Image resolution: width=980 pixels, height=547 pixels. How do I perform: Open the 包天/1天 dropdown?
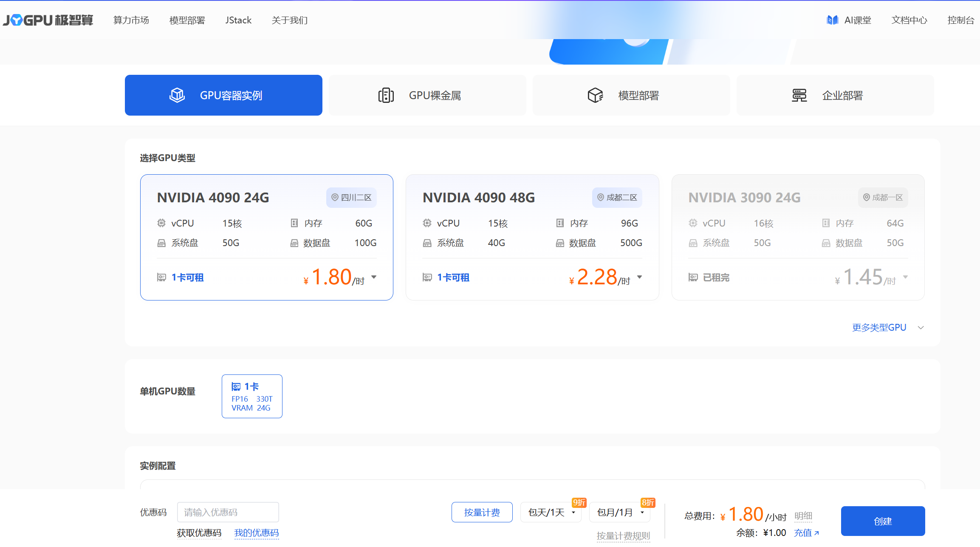coord(551,512)
